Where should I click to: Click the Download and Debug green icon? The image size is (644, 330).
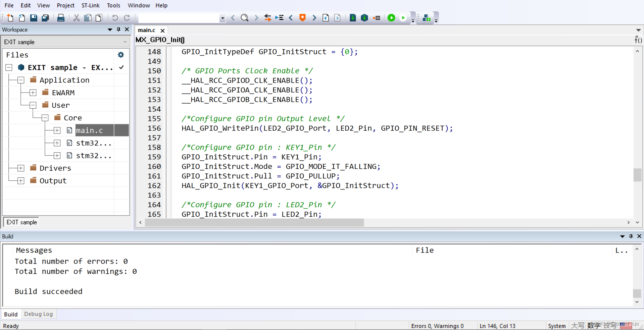point(391,18)
